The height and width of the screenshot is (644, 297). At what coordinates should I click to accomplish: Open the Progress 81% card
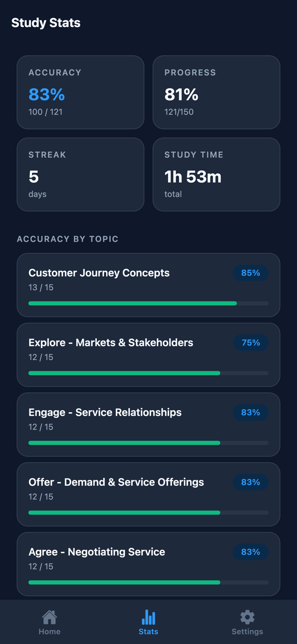[x=216, y=92]
